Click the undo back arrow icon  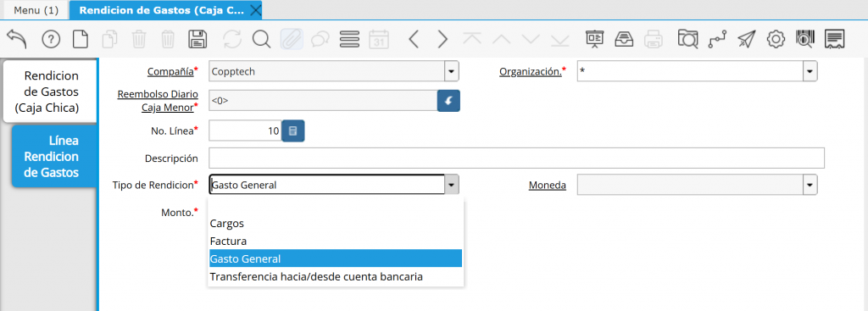[17, 39]
